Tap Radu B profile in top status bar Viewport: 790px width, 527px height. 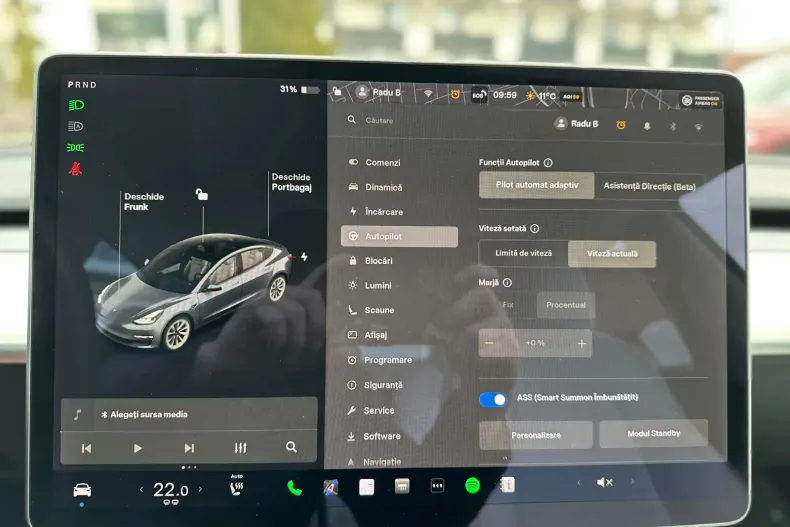(378, 92)
